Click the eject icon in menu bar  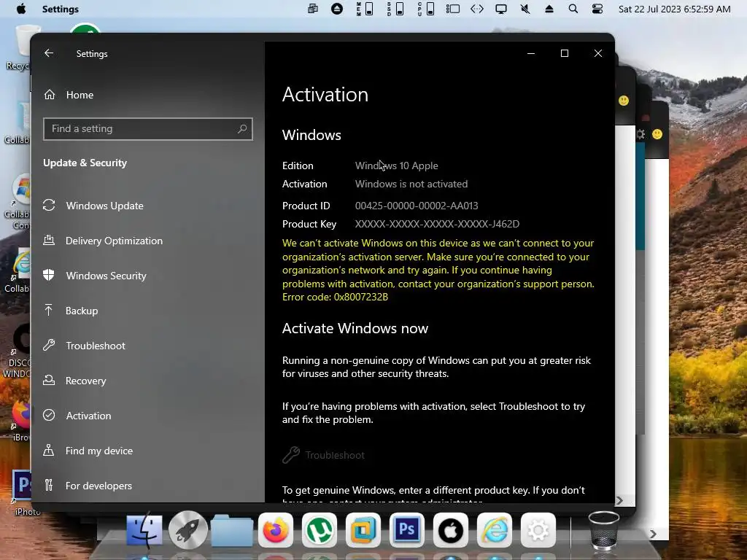[549, 9]
